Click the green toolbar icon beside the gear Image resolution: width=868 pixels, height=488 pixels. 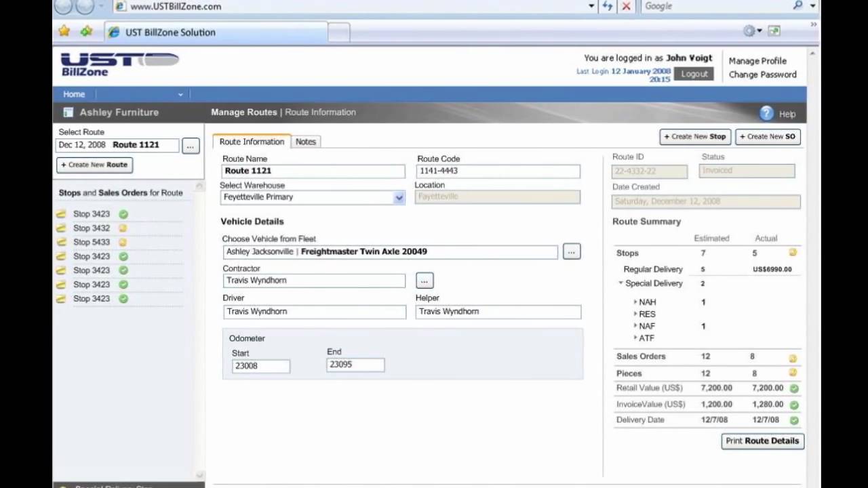point(774,31)
